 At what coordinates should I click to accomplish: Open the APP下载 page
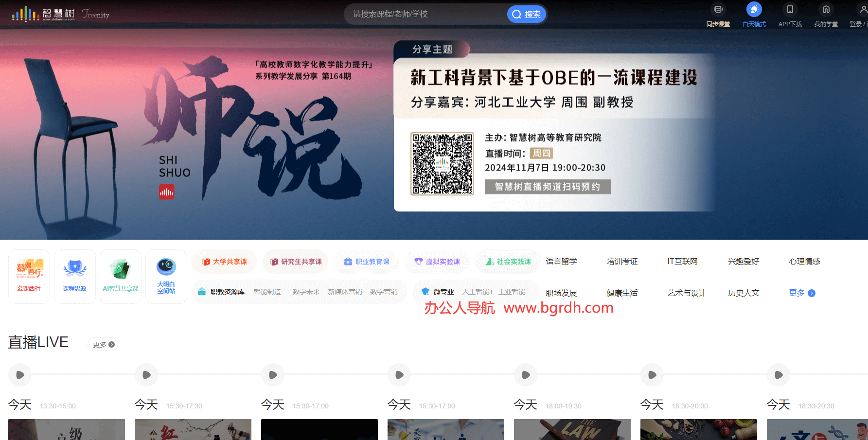tap(790, 15)
